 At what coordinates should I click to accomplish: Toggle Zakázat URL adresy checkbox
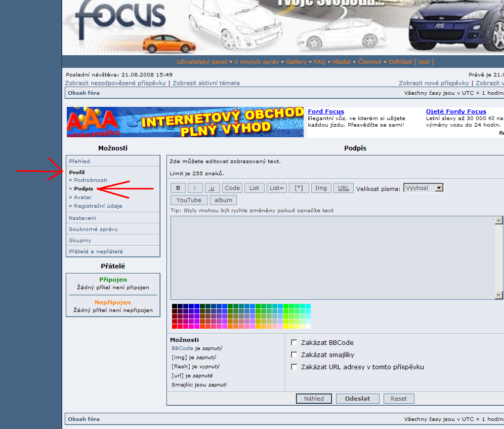click(294, 367)
